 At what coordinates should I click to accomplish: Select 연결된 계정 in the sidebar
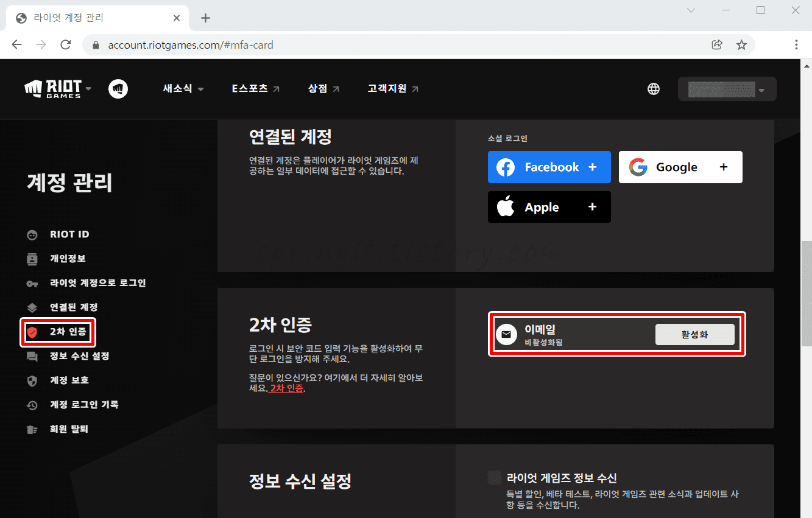click(x=74, y=307)
